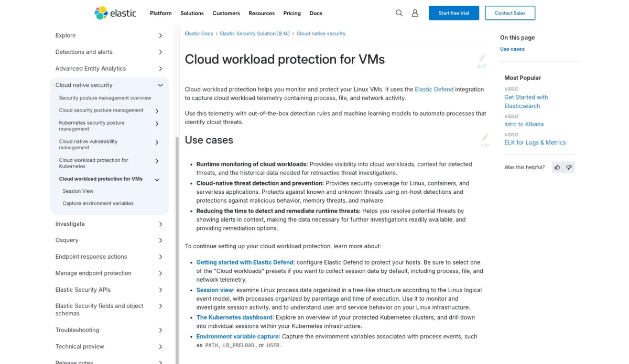Open the Elastic Defend link
The width and height of the screenshot is (629, 364).
(434, 90)
